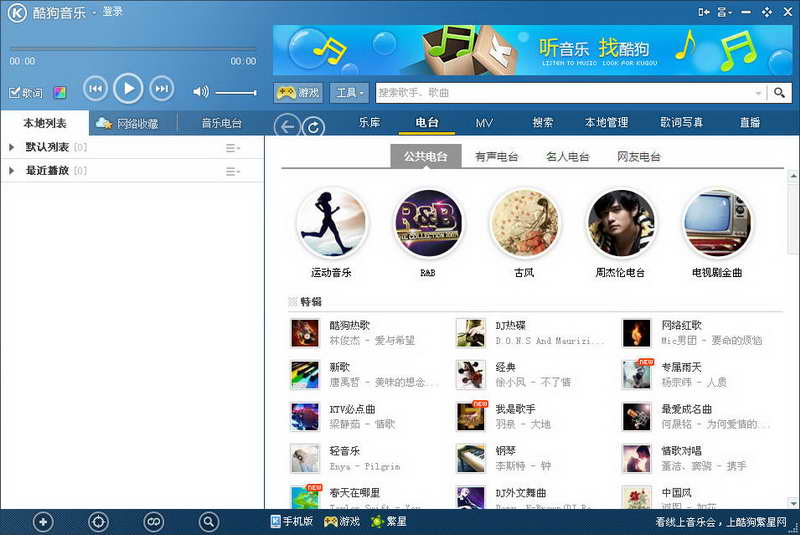Open the 工具 tools dropdown
The height and width of the screenshot is (535, 800).
pyautogui.click(x=349, y=92)
